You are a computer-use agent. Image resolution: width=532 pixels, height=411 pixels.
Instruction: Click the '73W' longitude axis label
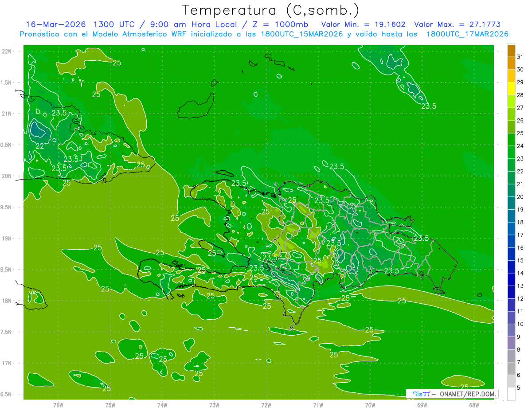tap(214, 405)
